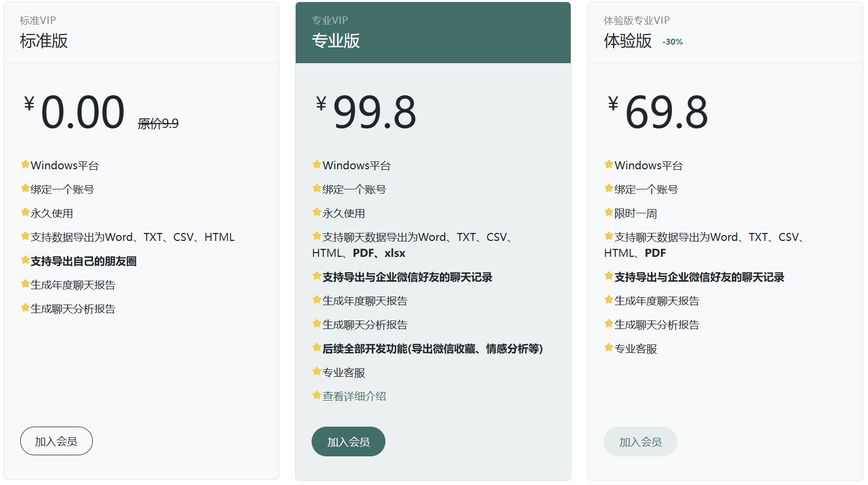This screenshot has width=868, height=485.
Task: Click star icon next to 专业客服 in 专业版
Action: (x=317, y=371)
